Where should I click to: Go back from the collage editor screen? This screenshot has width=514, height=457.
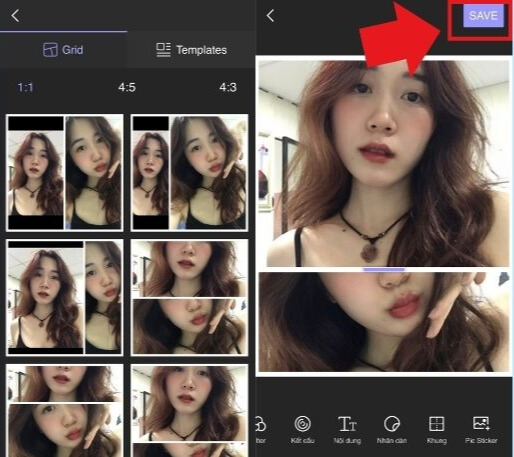270,16
